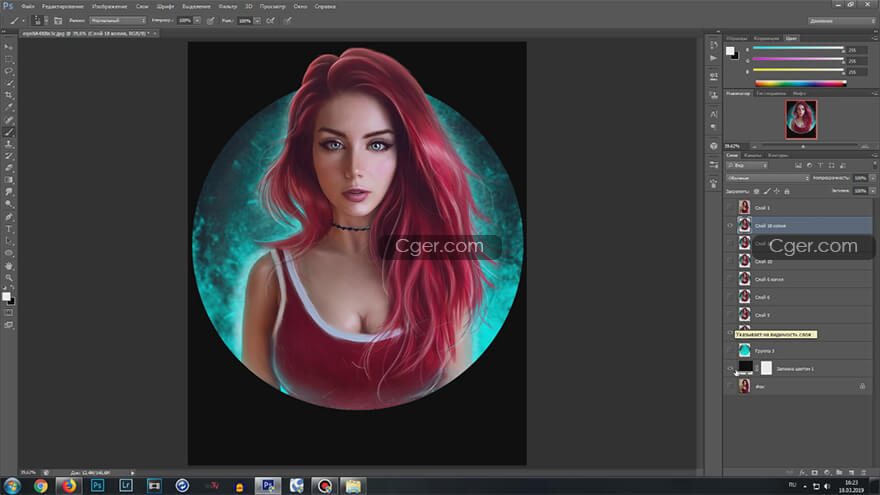
Task: Click the lock image pixels brush icon
Action: (x=767, y=191)
